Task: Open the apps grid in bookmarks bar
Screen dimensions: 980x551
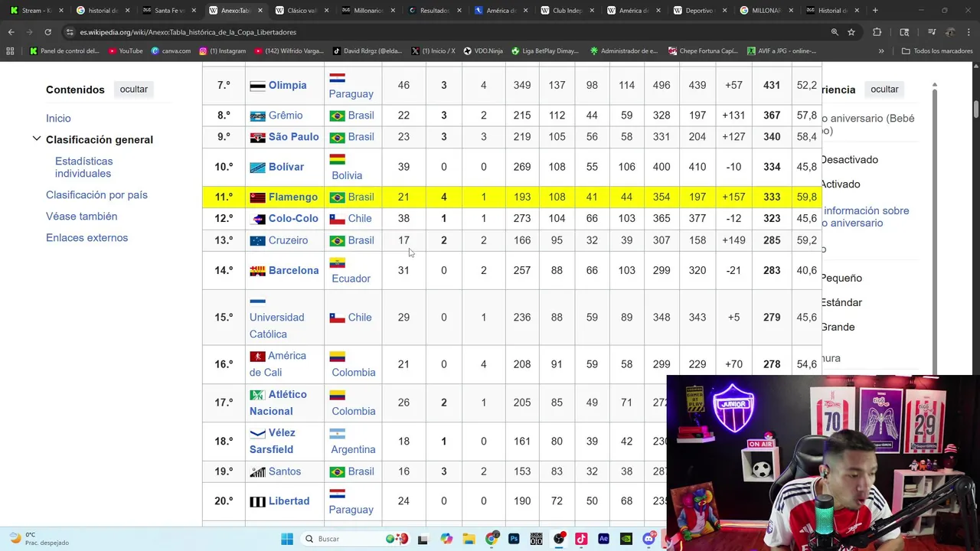Action: click(x=10, y=51)
